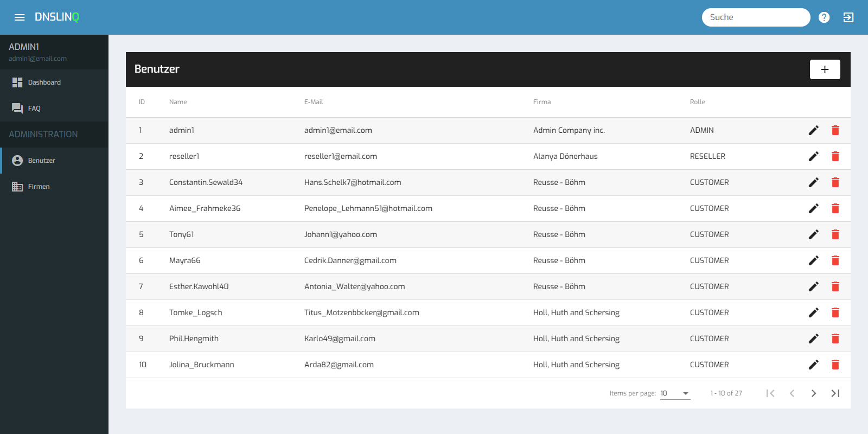This screenshot has height=434, width=868.
Task: Edit user reseller1
Action: [814, 156]
